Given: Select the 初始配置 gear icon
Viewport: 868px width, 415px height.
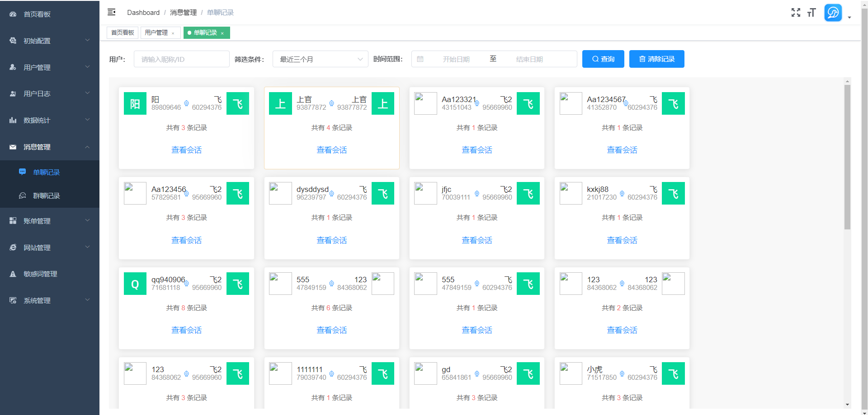Looking at the screenshot, I should 12,41.
